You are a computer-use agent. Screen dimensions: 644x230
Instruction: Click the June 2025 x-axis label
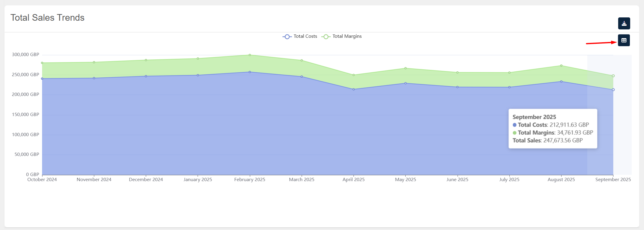coord(457,180)
